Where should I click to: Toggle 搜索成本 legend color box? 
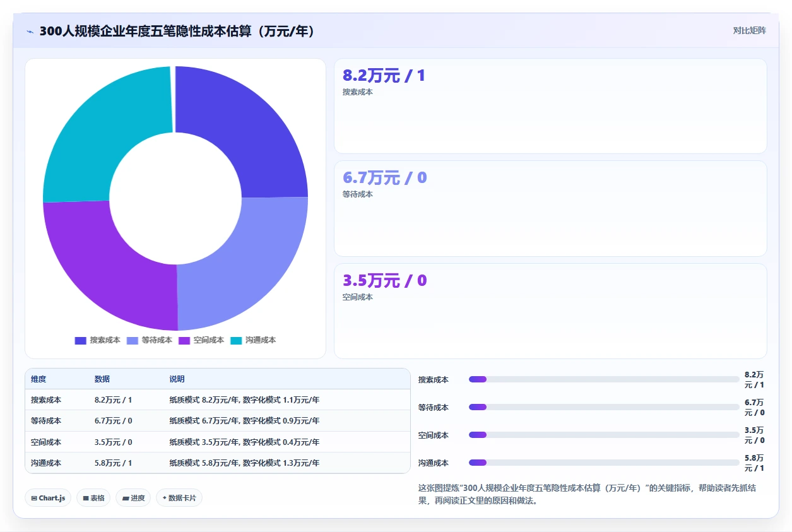tap(80, 340)
